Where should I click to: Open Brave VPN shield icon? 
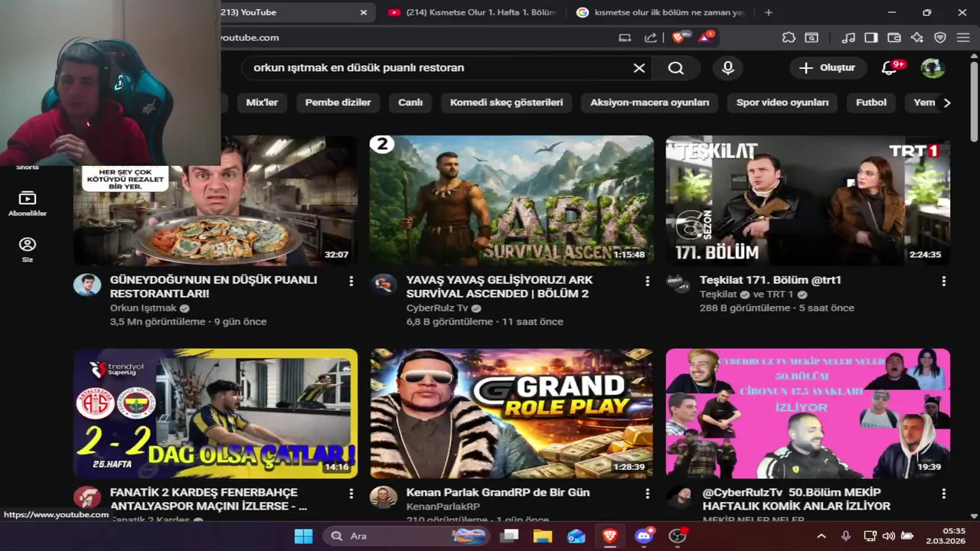point(940,37)
